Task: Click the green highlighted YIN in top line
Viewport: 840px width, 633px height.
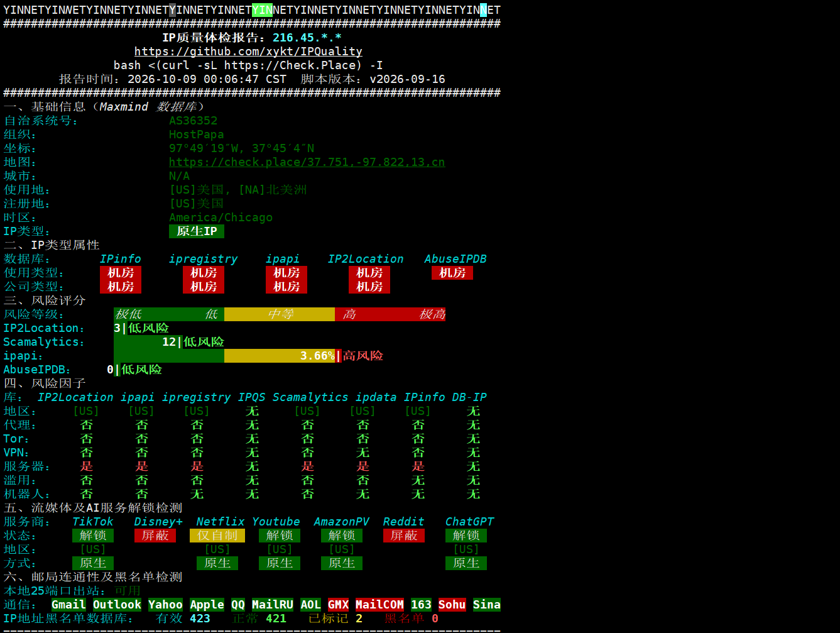Action: 262,10
